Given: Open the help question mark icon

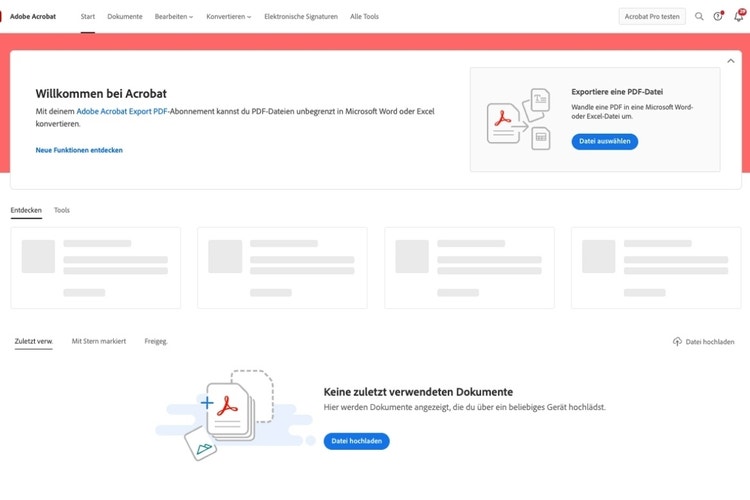Looking at the screenshot, I should pyautogui.click(x=718, y=16).
